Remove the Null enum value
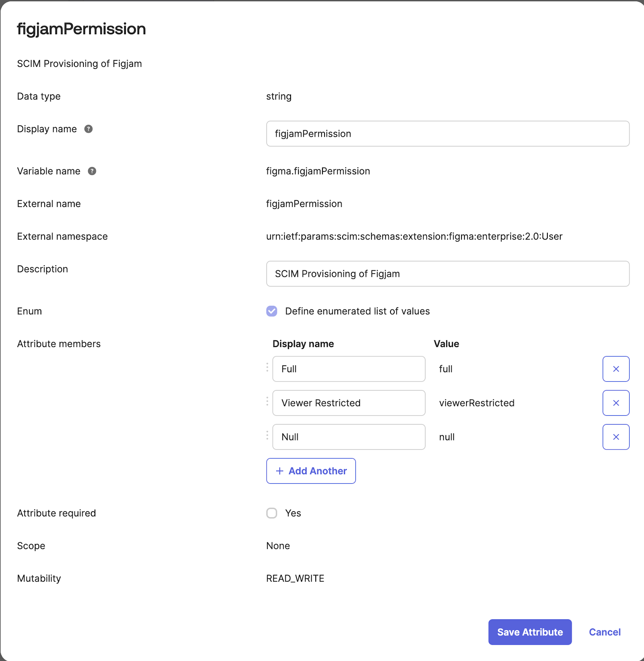 616,437
